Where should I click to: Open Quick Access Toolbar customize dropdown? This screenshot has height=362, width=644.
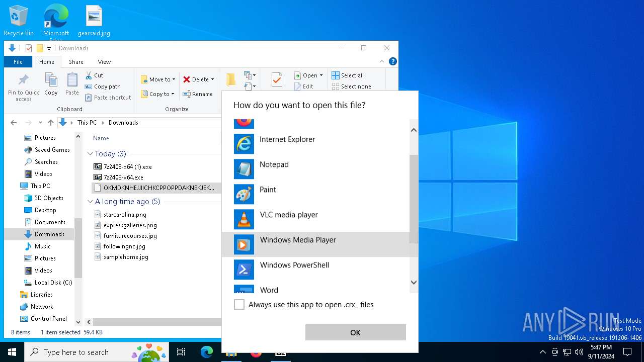tap(49, 48)
